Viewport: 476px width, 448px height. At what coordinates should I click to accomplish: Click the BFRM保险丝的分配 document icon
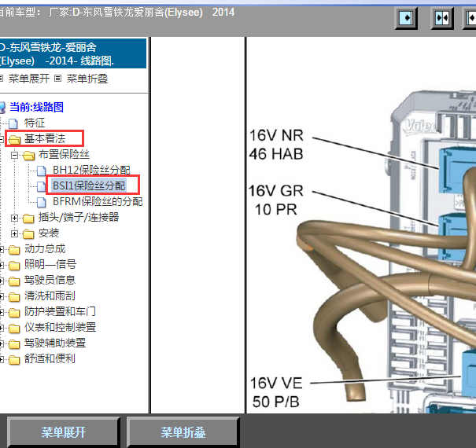pyautogui.click(x=41, y=202)
